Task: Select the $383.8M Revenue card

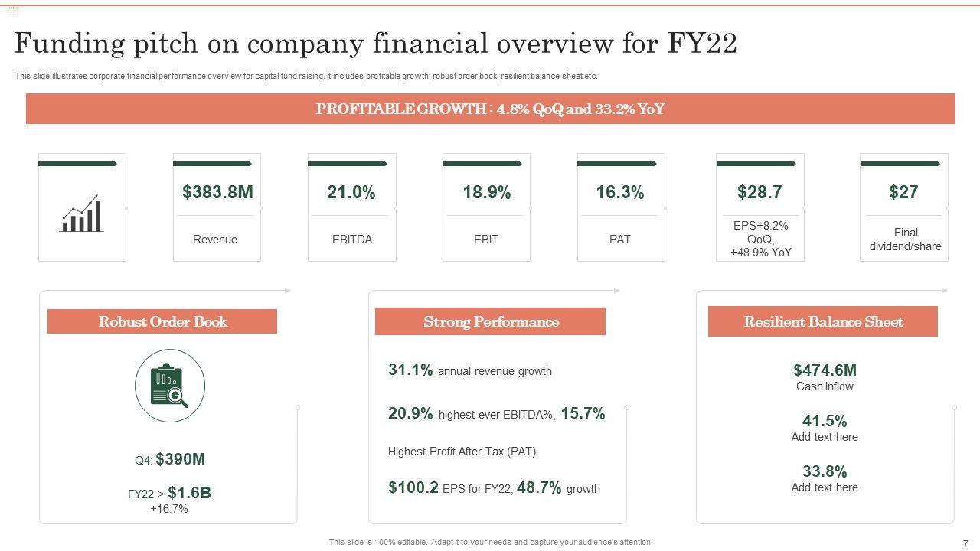Action: click(x=217, y=207)
